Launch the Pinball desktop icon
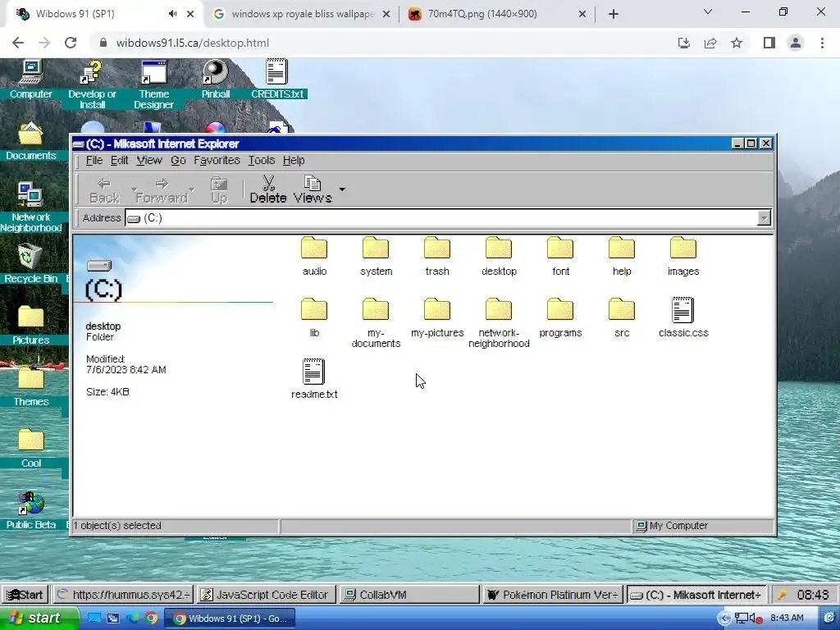The width and height of the screenshot is (840, 630). click(216, 80)
